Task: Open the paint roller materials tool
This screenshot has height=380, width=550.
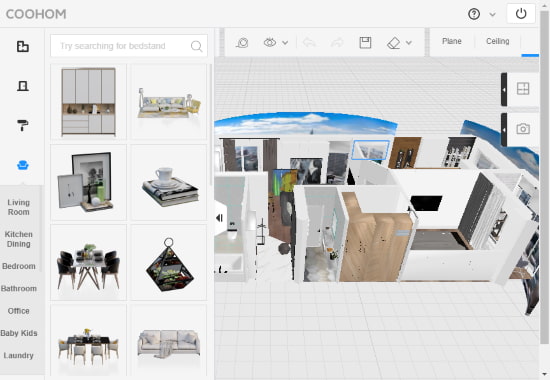Action: point(23,125)
